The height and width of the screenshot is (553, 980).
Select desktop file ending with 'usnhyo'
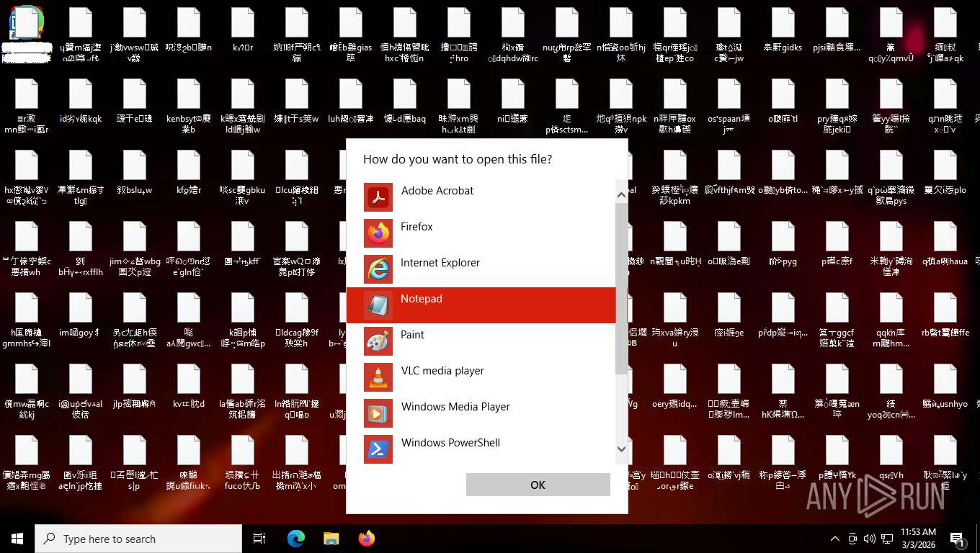(945, 386)
